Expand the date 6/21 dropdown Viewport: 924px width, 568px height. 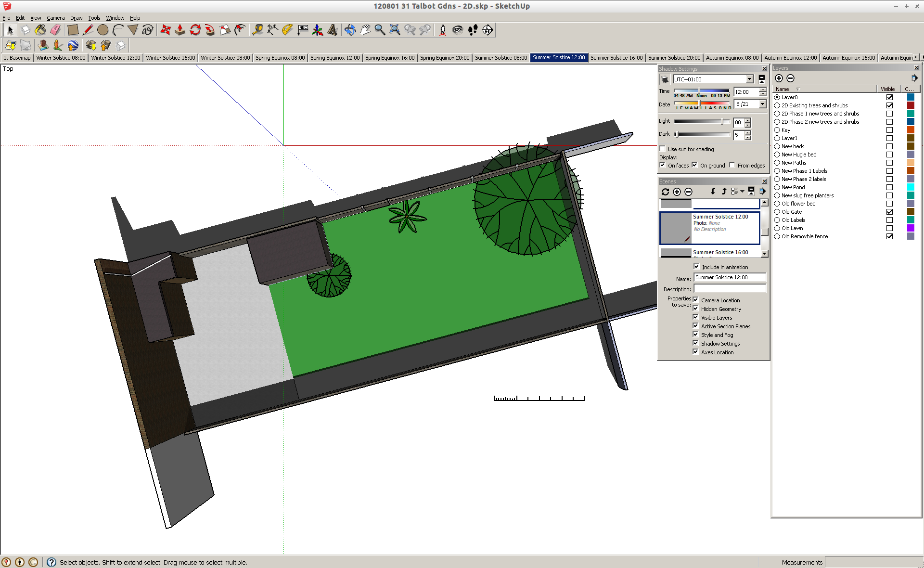click(762, 104)
